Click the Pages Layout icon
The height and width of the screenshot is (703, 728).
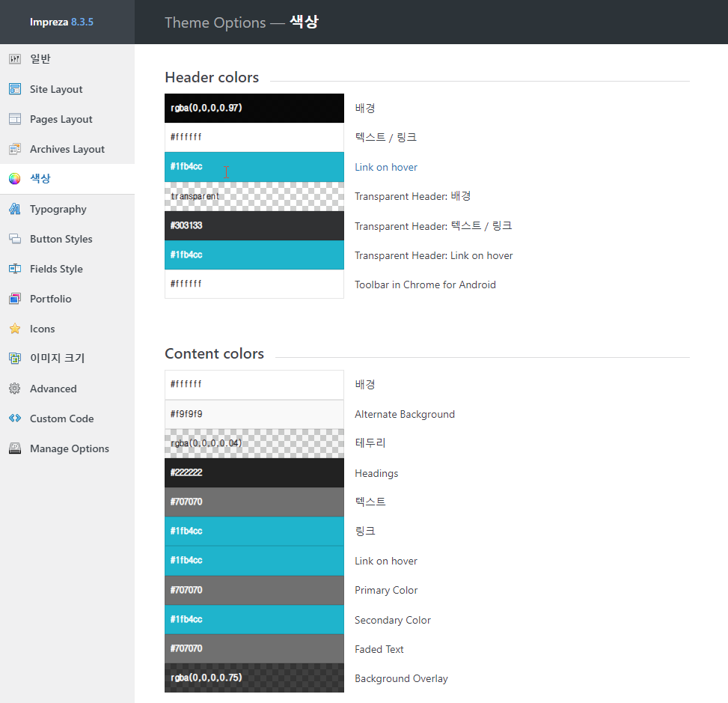tap(15, 119)
